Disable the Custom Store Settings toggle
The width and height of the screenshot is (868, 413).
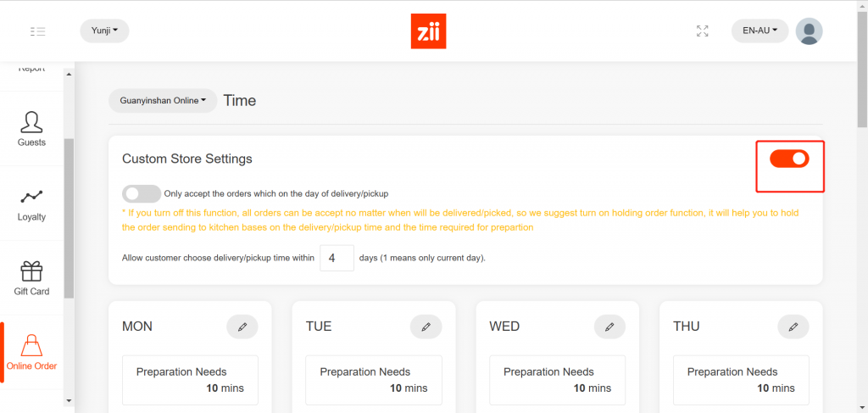click(789, 159)
